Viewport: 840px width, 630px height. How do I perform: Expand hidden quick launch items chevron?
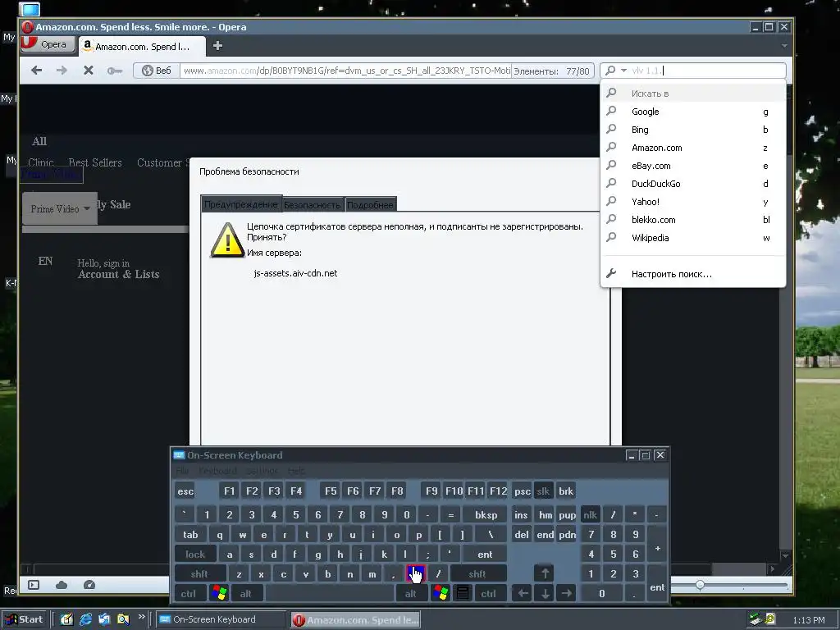(141, 617)
